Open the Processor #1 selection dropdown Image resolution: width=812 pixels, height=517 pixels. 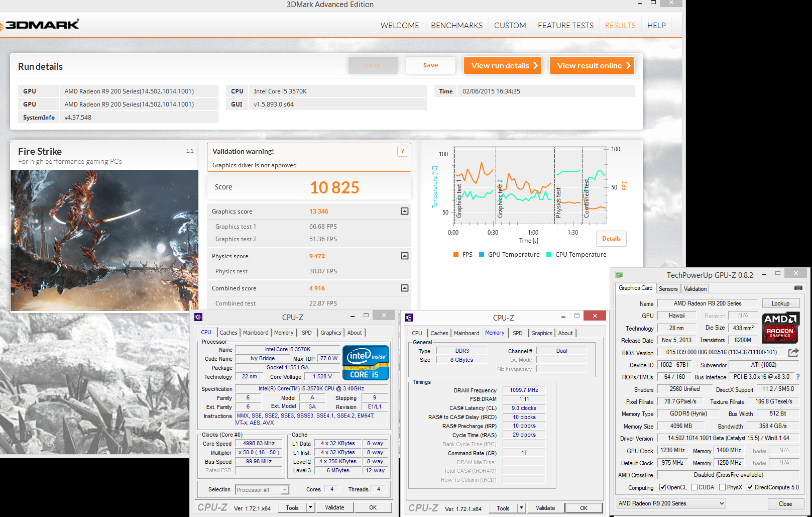(x=262, y=490)
